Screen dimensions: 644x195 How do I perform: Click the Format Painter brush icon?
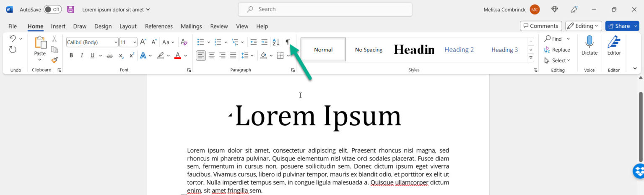tap(55, 60)
